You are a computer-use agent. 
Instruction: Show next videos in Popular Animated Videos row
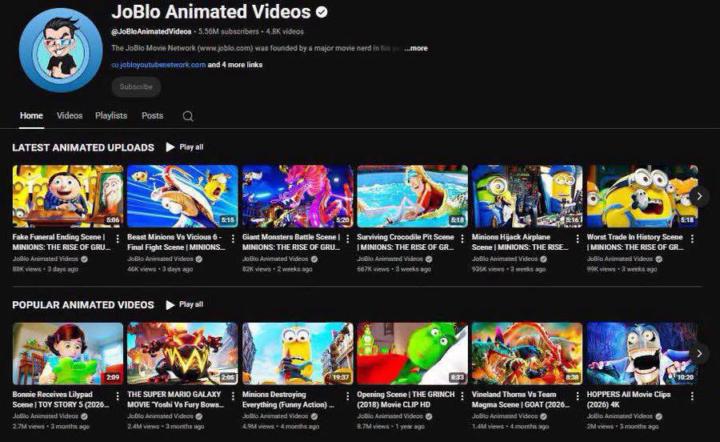(x=699, y=353)
